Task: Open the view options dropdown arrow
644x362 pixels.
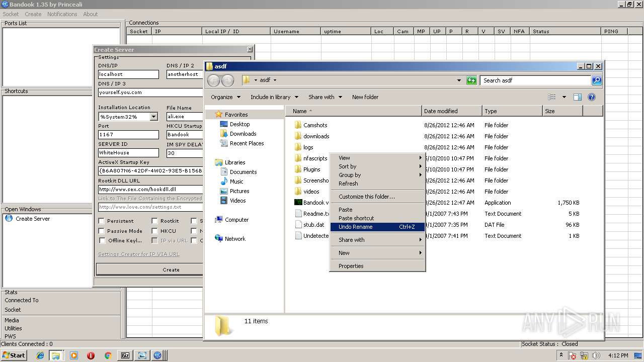Action: click(x=564, y=97)
